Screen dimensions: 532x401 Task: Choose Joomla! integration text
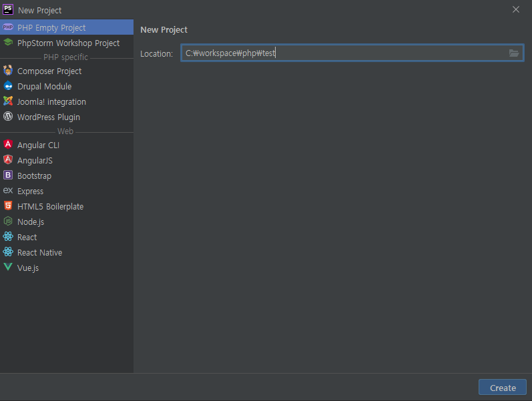[51, 102]
